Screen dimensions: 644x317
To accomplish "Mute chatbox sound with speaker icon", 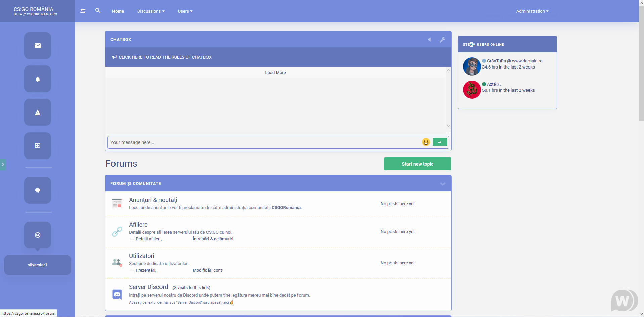I will click(x=429, y=40).
